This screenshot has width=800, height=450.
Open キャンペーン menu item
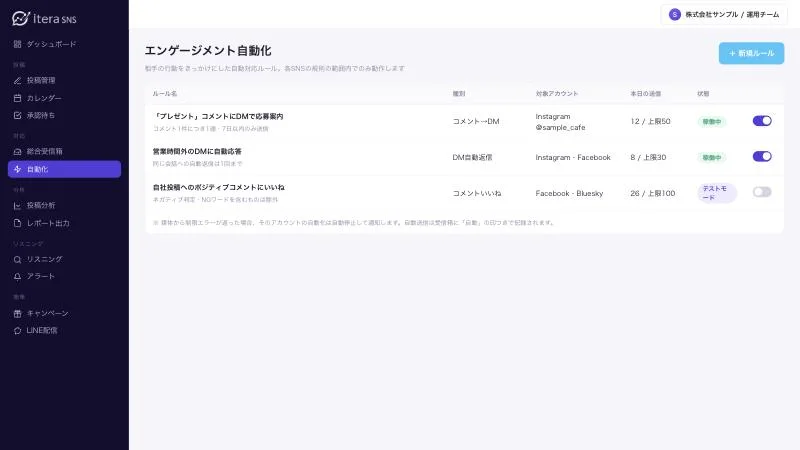[64, 313]
